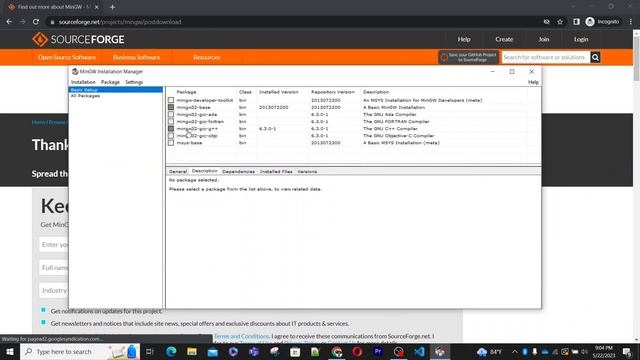Screen dimensions: 640x360
Task: Switch to the Versions tab
Action: pos(307,171)
